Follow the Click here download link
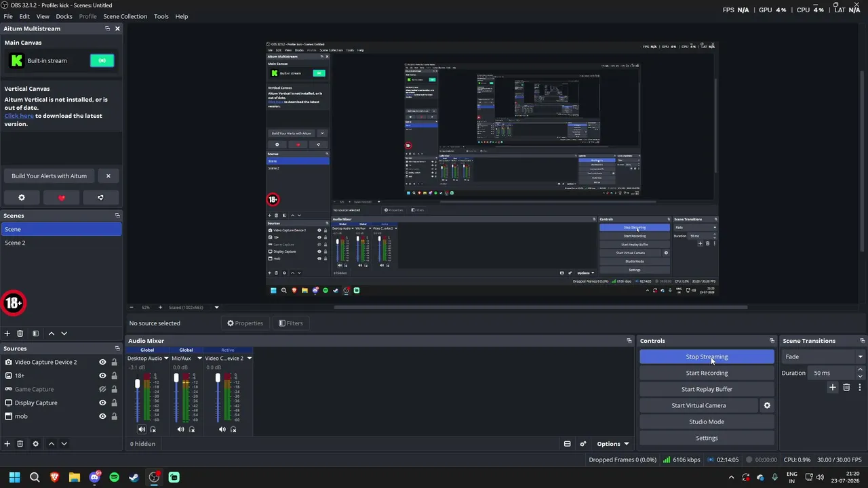Image resolution: width=868 pixels, height=488 pixels. (x=19, y=116)
